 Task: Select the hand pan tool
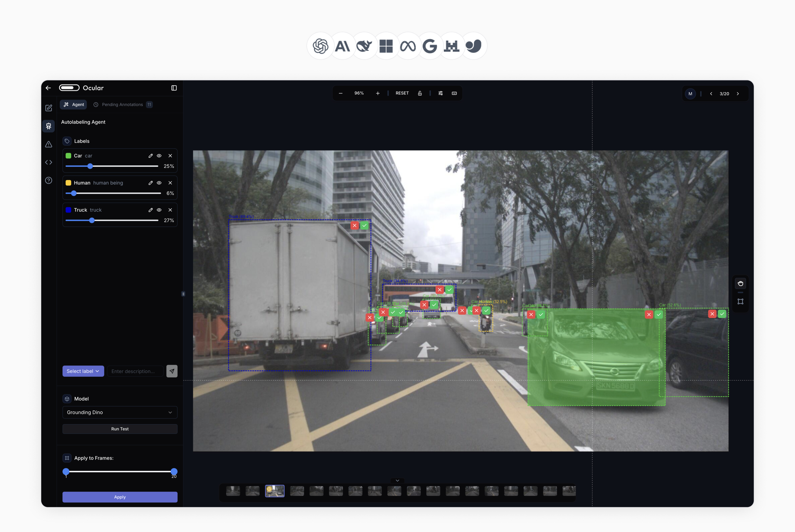tap(741, 284)
